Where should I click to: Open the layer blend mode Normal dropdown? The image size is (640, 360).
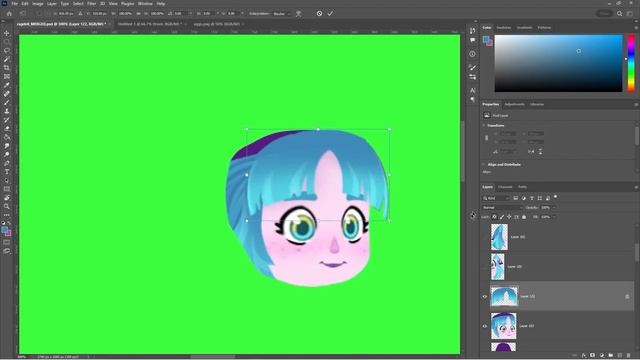click(x=502, y=208)
